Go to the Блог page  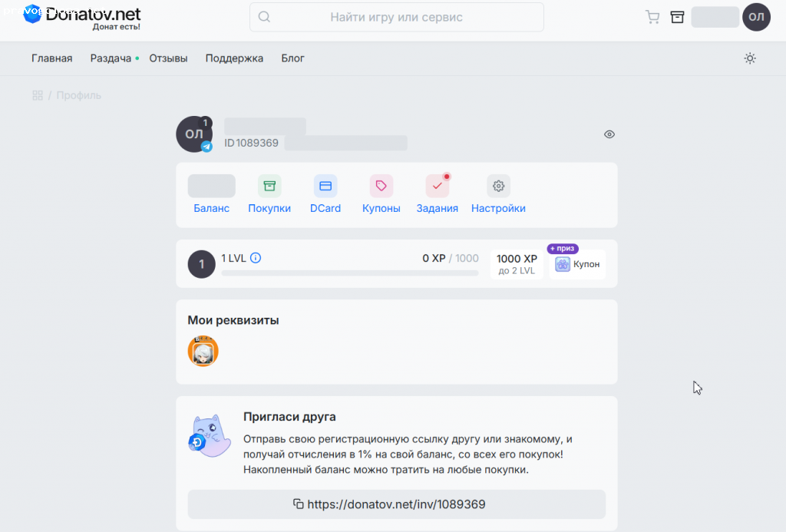(x=293, y=58)
